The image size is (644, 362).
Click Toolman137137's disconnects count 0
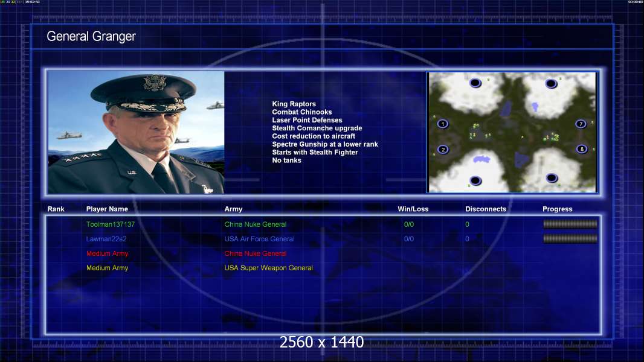pyautogui.click(x=467, y=224)
